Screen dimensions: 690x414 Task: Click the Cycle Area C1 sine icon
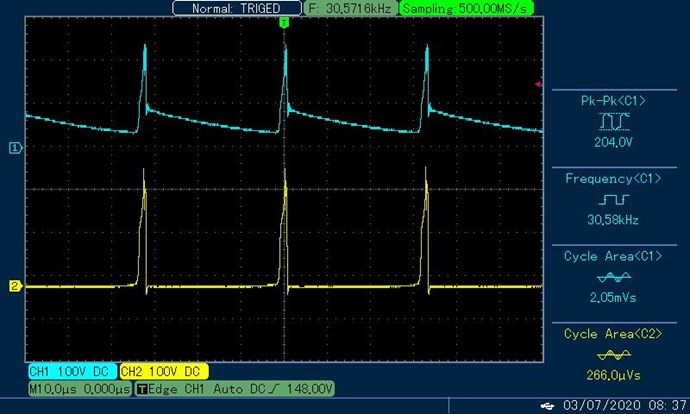point(613,278)
